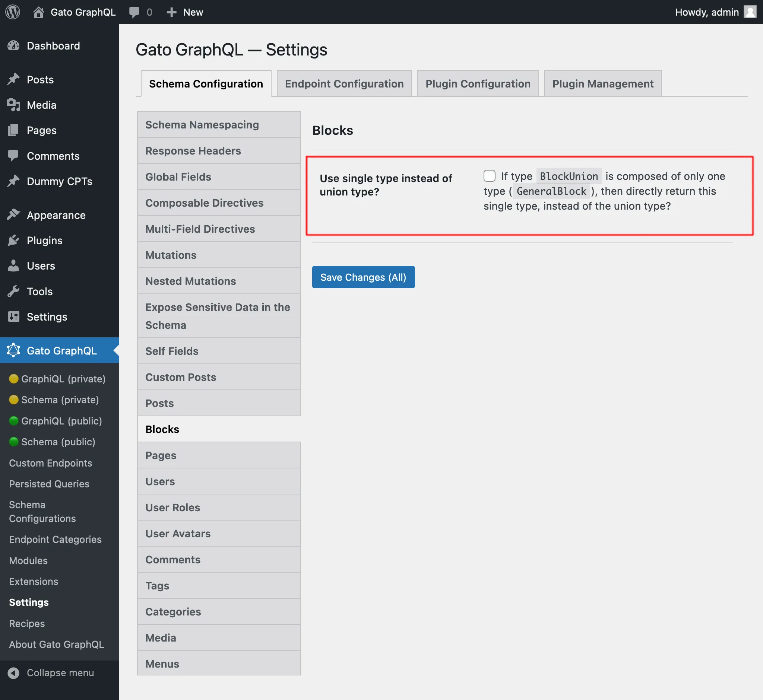Viewport: 763px width, 700px height.
Task: Click the Dummy CPTs pin icon
Action: click(13, 181)
